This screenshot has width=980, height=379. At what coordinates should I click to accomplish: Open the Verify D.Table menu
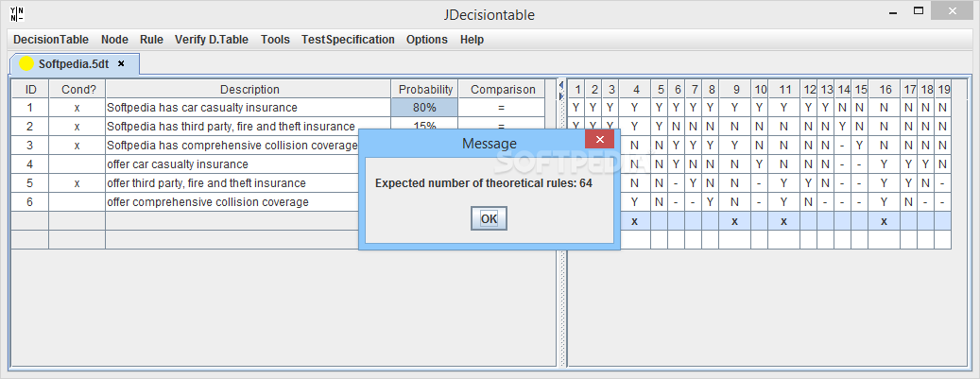pos(212,40)
